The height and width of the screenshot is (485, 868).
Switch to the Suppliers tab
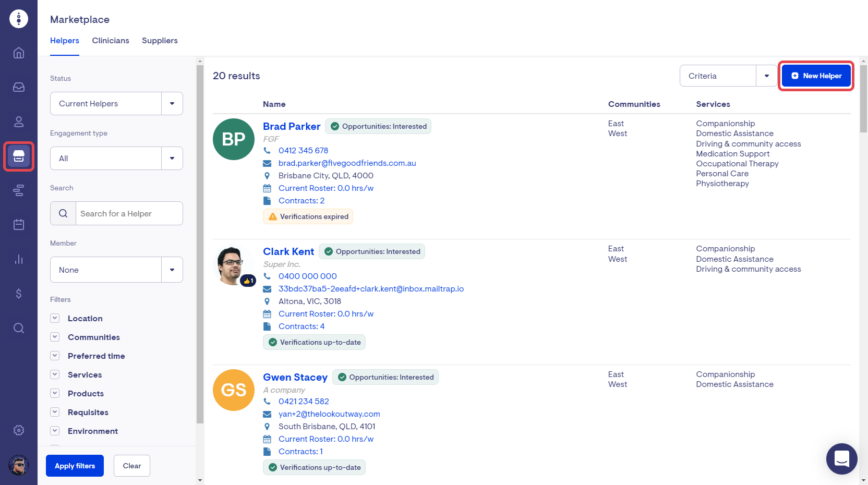pos(160,41)
